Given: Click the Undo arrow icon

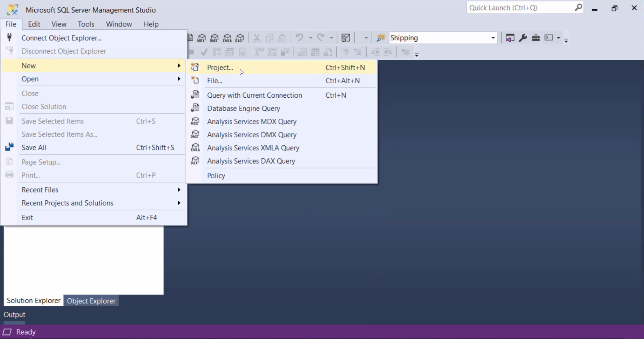Looking at the screenshot, I should [300, 38].
